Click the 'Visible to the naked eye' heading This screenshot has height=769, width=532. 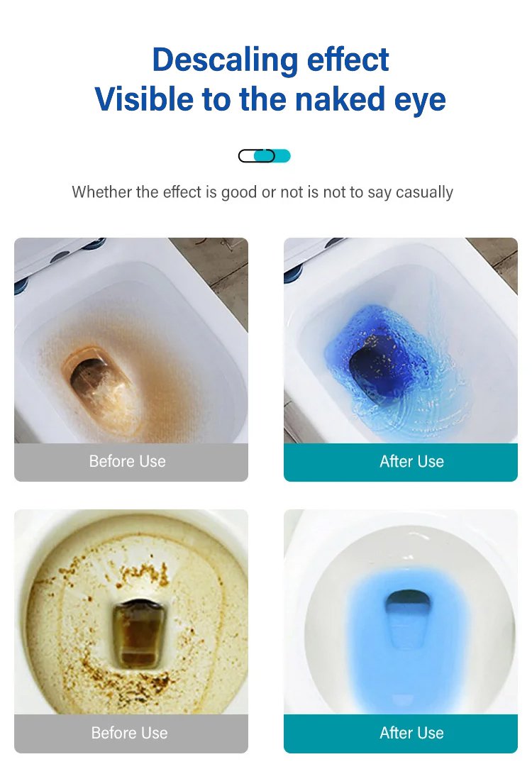coord(270,99)
